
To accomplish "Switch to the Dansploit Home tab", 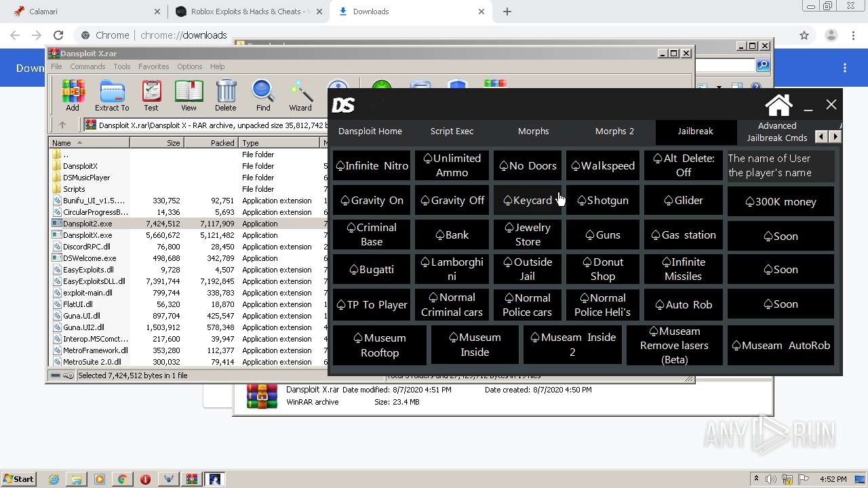I will pyautogui.click(x=370, y=131).
